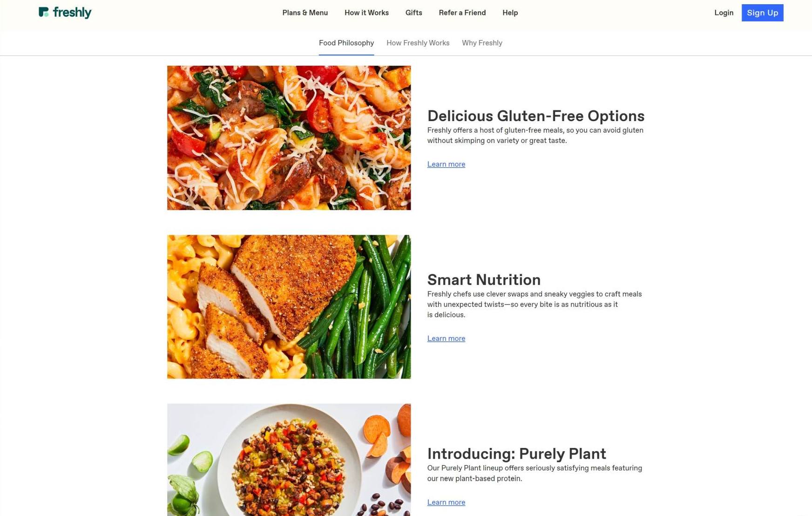Click the Delicious Gluten-Free Options heading

click(x=535, y=115)
